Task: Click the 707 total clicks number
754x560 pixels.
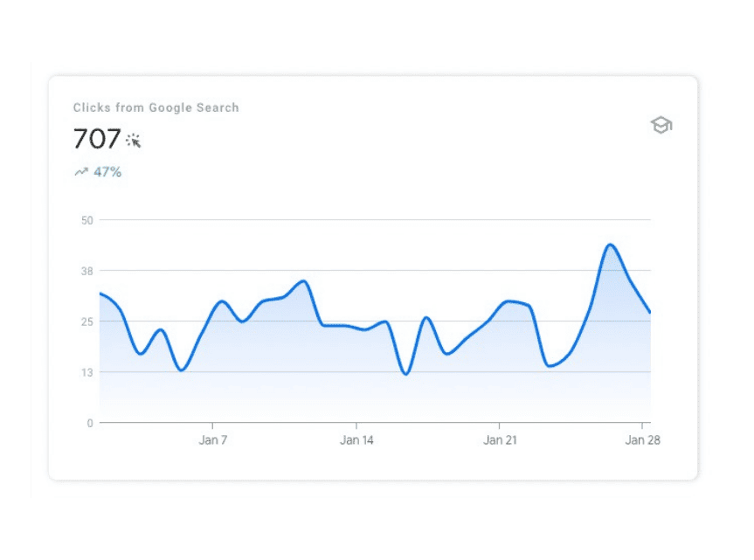Action: (97, 138)
